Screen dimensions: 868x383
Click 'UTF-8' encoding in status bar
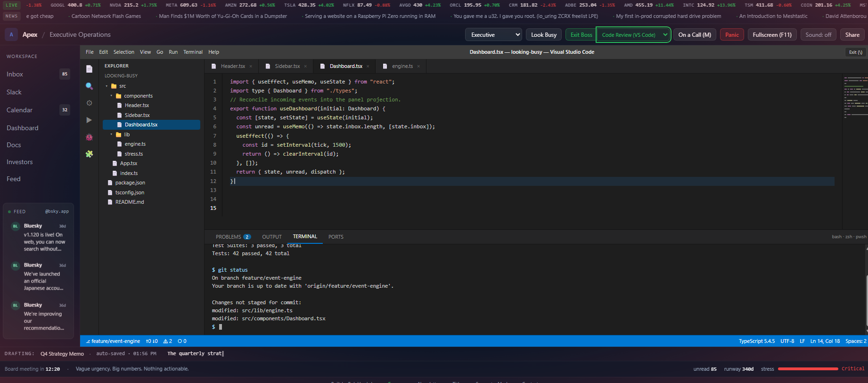tap(787, 341)
